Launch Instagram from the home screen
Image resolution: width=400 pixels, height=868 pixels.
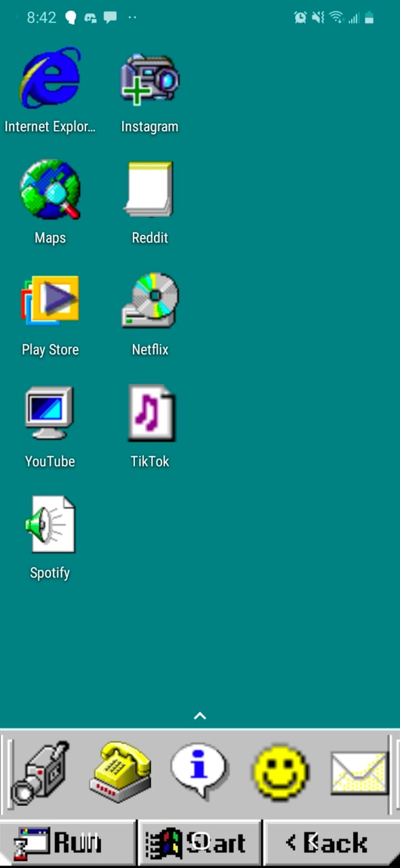coord(150,78)
